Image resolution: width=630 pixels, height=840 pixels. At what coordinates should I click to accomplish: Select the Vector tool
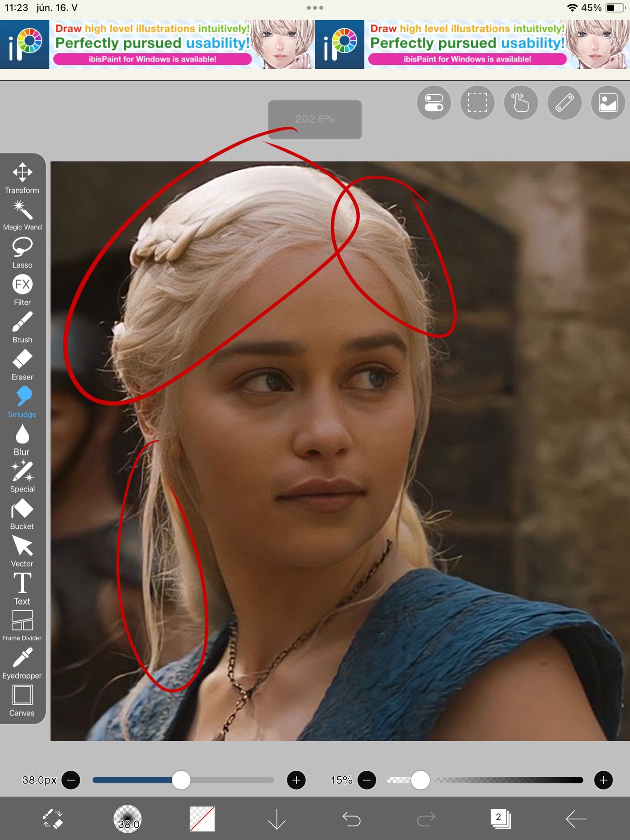[x=22, y=552]
